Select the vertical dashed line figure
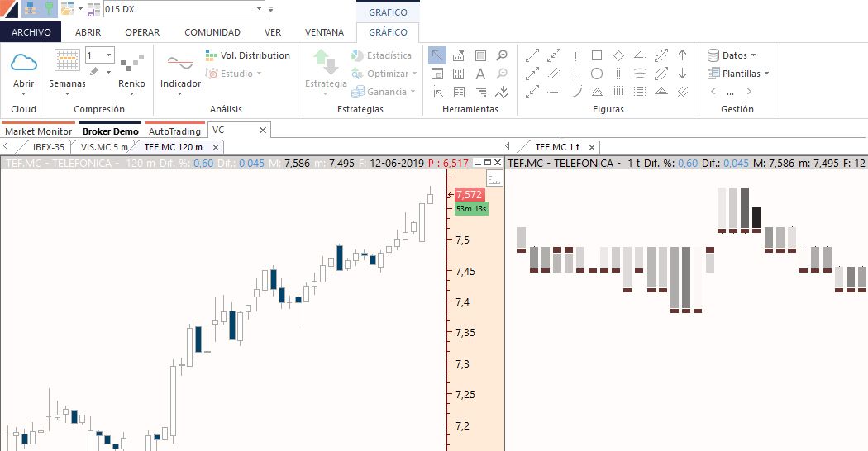The width and height of the screenshot is (868, 451). tap(575, 55)
